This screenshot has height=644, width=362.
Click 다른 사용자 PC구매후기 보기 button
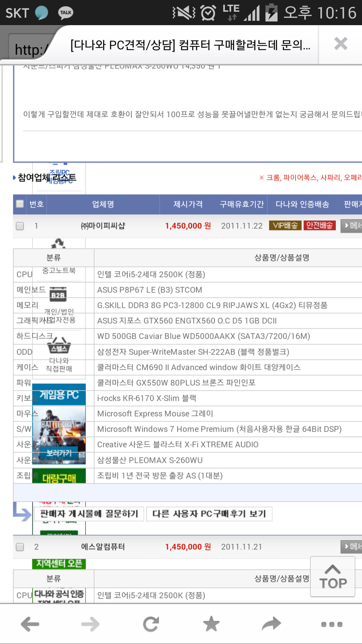coord(209,514)
